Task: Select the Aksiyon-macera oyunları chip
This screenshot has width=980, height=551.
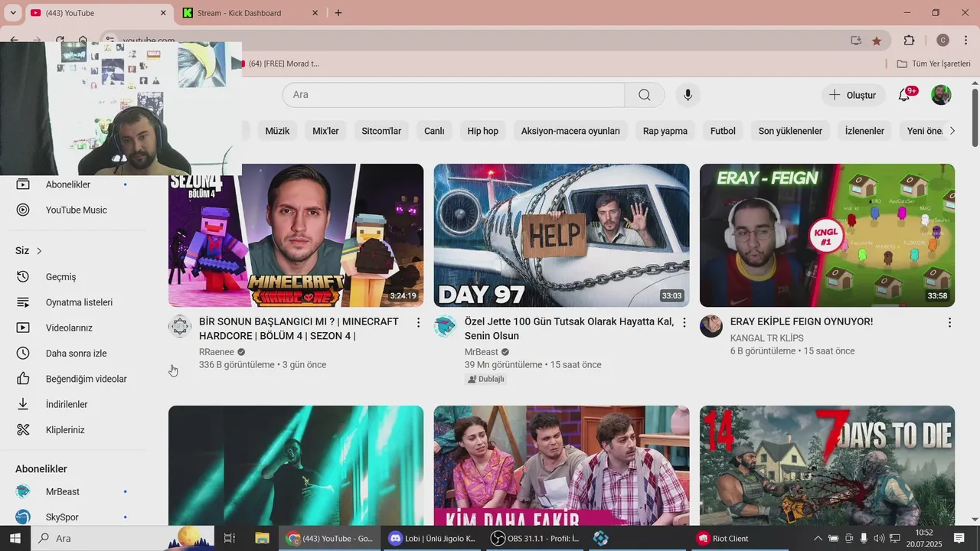Action: pyautogui.click(x=570, y=131)
